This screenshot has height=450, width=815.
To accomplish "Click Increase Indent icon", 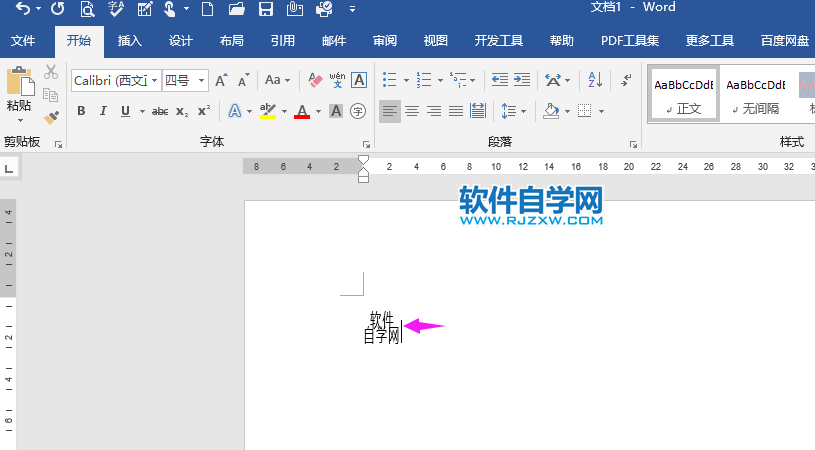I will [522, 80].
